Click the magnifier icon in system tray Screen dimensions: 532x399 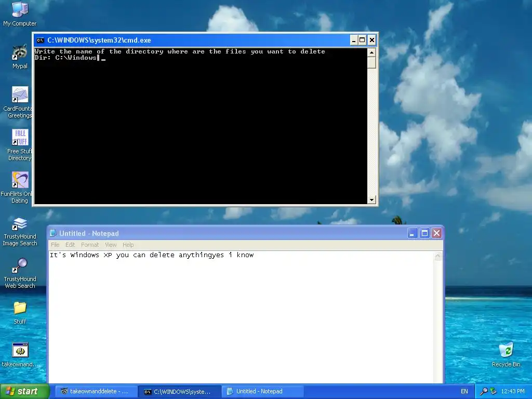(484, 391)
